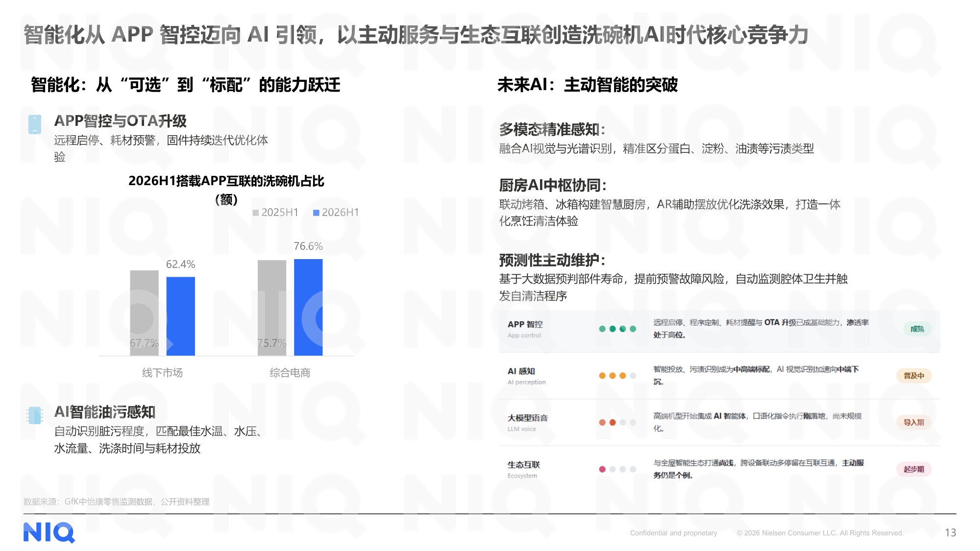Image resolution: width=980 pixels, height=551 pixels.
Task: Click the section title 智能化：从“可选”到“标配”的能力跃迁
Action: (x=186, y=85)
